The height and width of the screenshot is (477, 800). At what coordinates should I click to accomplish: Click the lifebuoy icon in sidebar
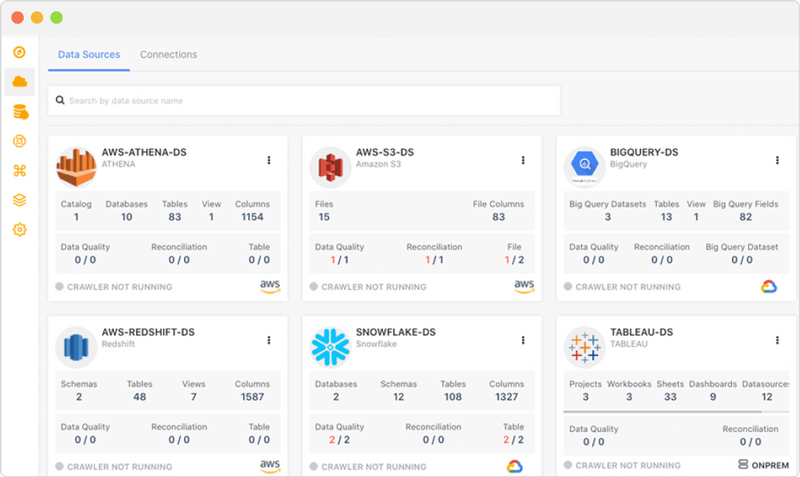click(x=19, y=141)
